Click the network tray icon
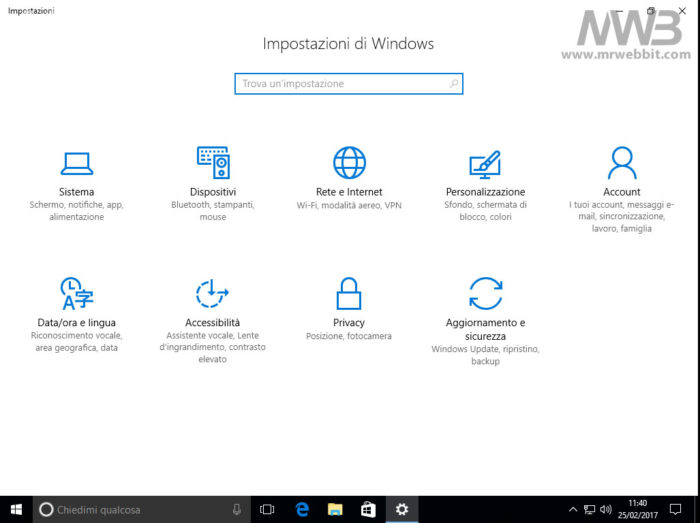Viewport: 700px width, 523px height. click(589, 509)
